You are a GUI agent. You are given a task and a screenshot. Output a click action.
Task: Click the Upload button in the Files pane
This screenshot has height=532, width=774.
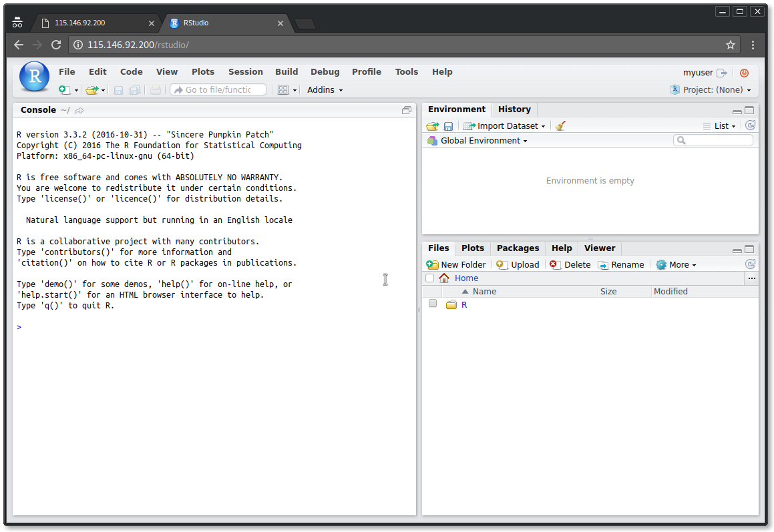(x=518, y=264)
